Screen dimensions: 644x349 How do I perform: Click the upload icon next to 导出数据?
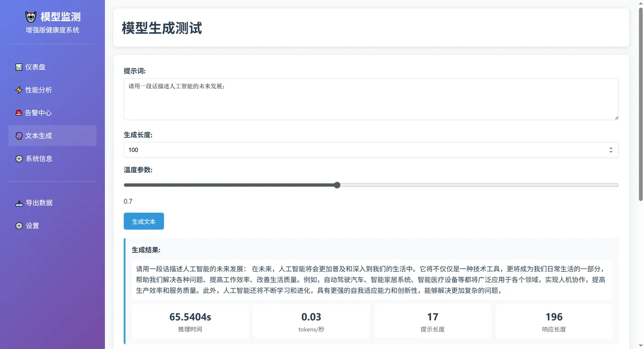tap(18, 203)
